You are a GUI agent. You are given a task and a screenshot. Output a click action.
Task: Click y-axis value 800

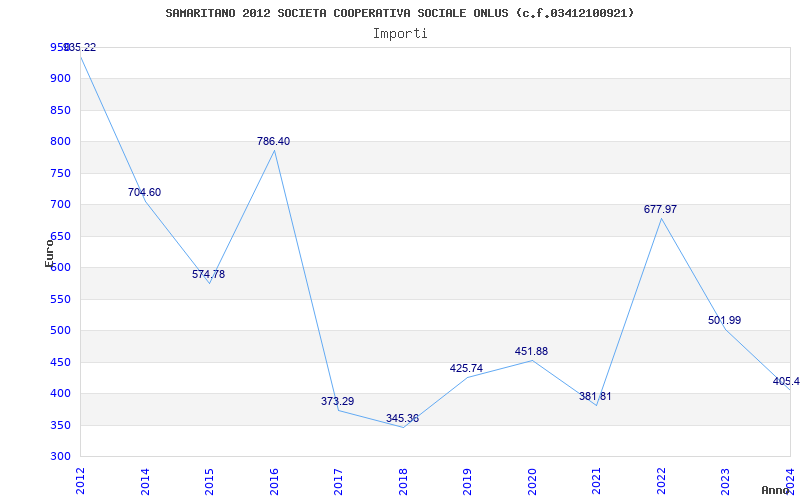point(60,142)
